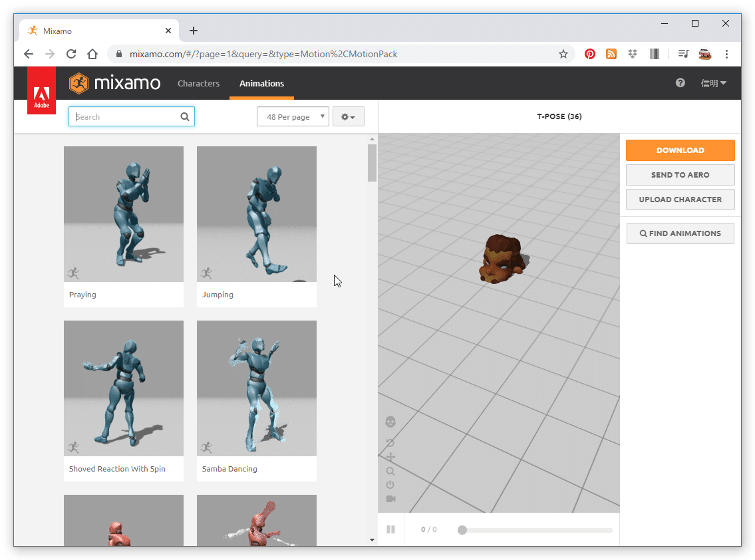Toggle skeleton view skull icon
755x560 pixels.
390,422
